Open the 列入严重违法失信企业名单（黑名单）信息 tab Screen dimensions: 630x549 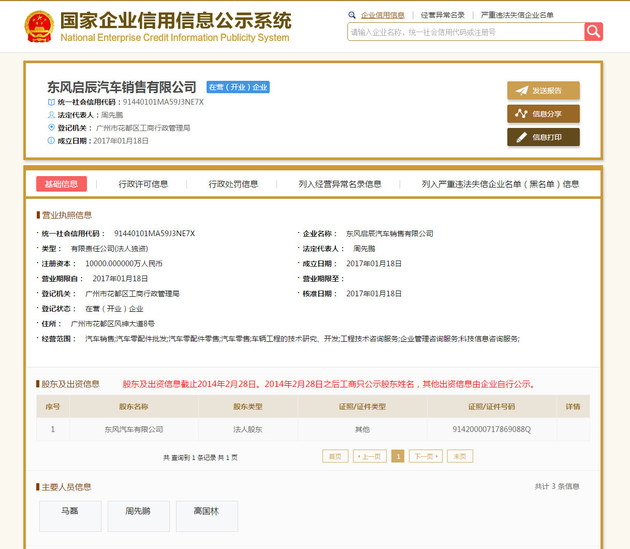point(500,184)
